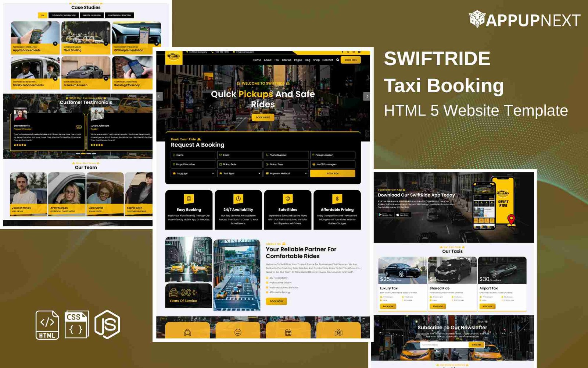
Task: Select the calendar counter icon
Action: (288, 332)
